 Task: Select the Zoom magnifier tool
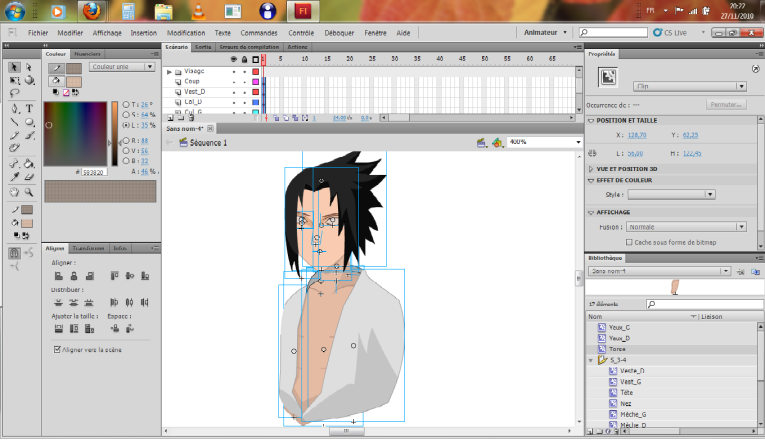pos(29,192)
